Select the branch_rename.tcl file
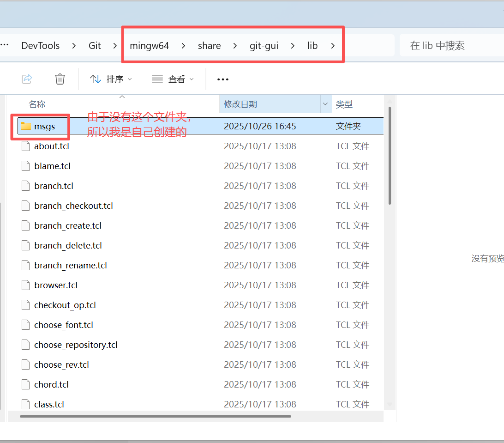 point(200,266)
